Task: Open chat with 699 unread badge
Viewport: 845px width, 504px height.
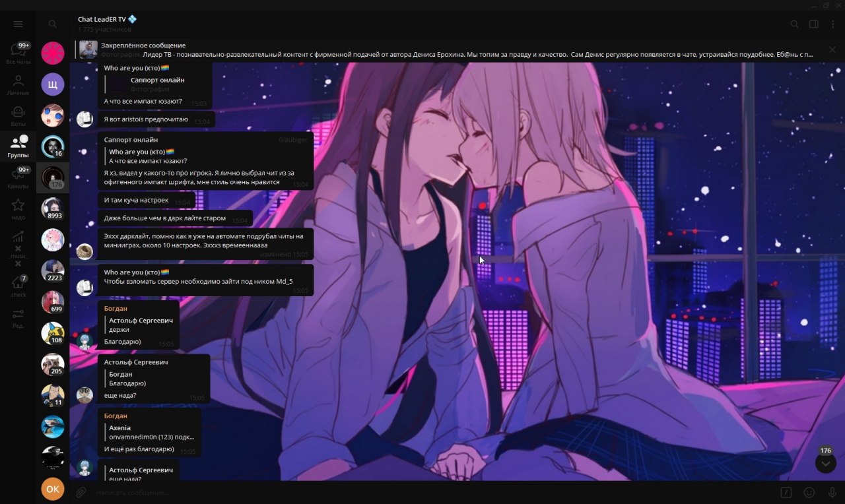Action: click(53, 302)
